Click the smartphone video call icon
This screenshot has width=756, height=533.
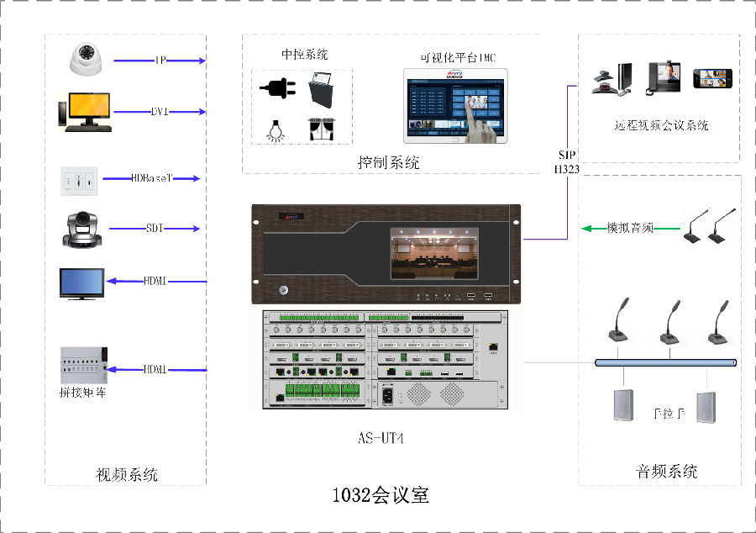[713, 78]
